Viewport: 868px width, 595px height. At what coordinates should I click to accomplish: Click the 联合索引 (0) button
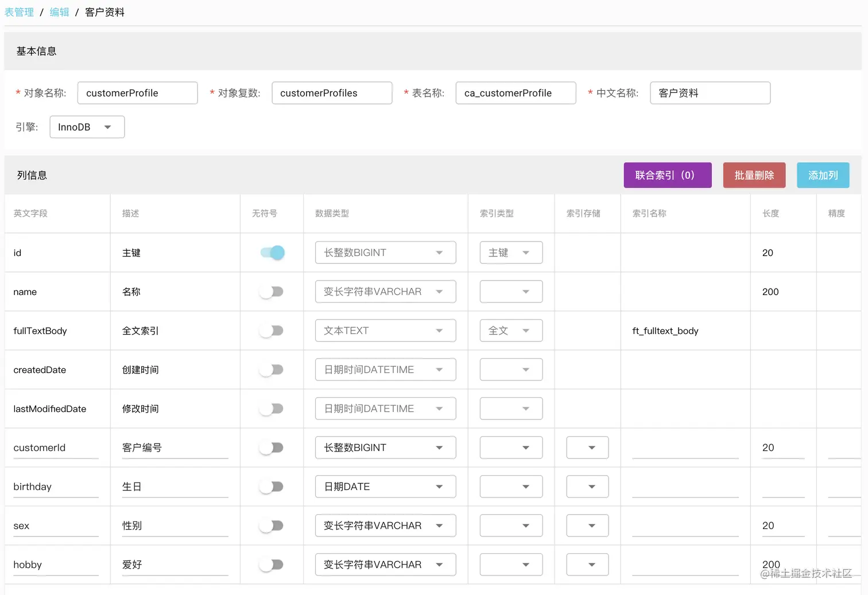(667, 175)
